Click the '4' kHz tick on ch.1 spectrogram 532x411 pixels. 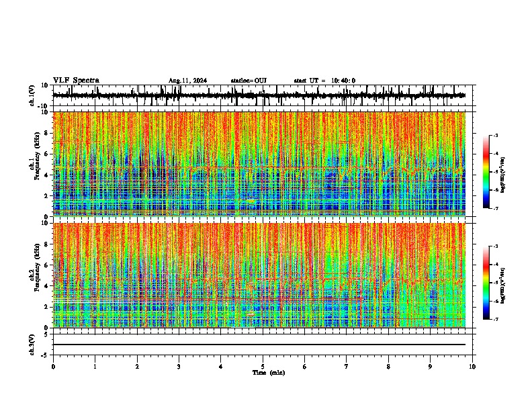47,175
